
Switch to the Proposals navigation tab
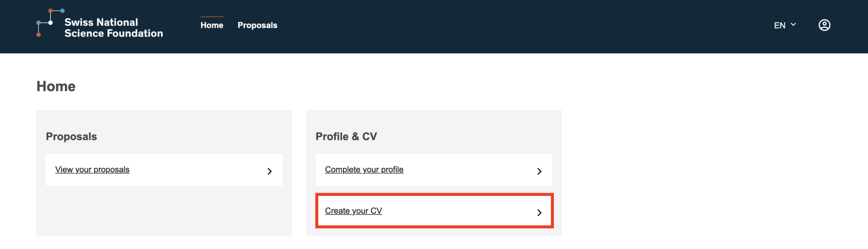pos(257,25)
